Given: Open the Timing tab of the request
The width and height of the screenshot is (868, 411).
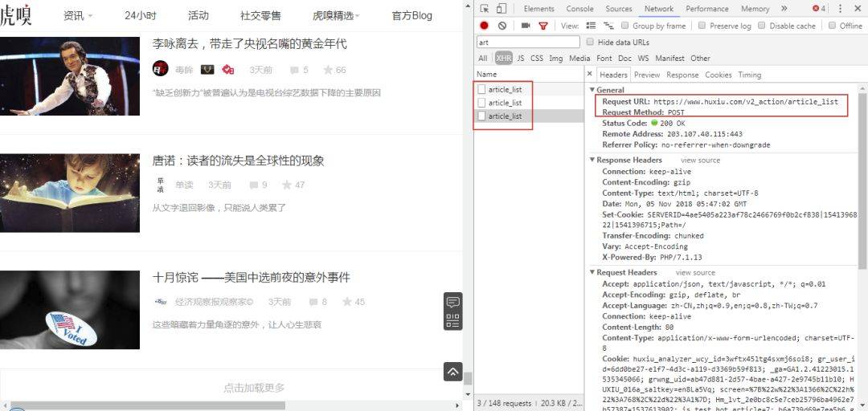Looking at the screenshot, I should click(750, 75).
